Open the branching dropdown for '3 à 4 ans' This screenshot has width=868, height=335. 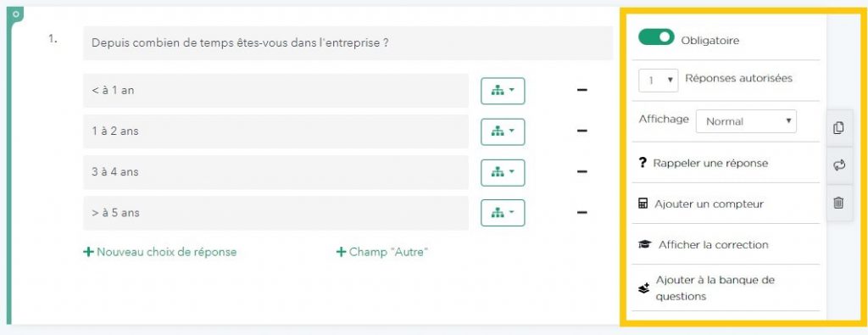pyautogui.click(x=503, y=173)
